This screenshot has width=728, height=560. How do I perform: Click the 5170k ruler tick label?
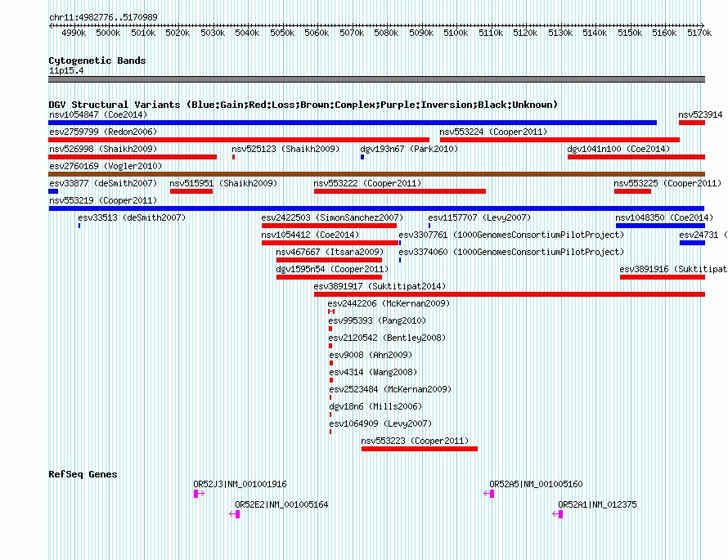point(699,33)
